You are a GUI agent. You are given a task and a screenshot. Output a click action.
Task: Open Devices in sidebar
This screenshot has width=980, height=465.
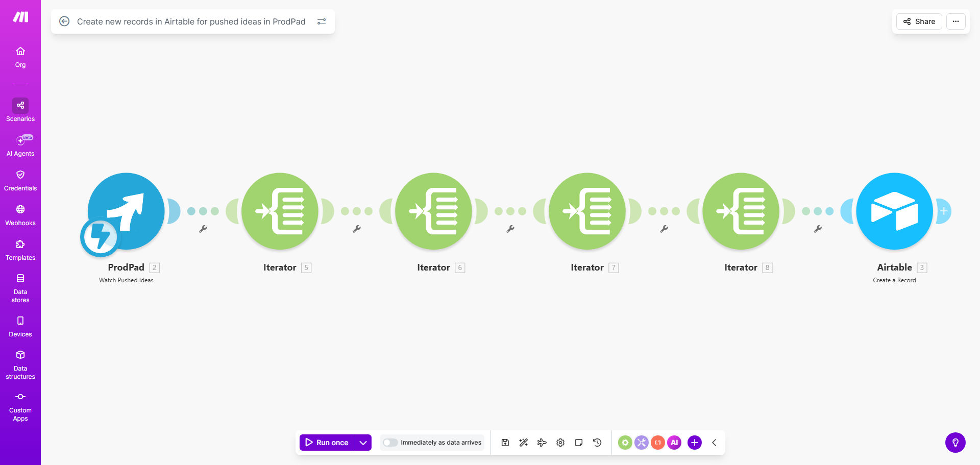pyautogui.click(x=20, y=327)
